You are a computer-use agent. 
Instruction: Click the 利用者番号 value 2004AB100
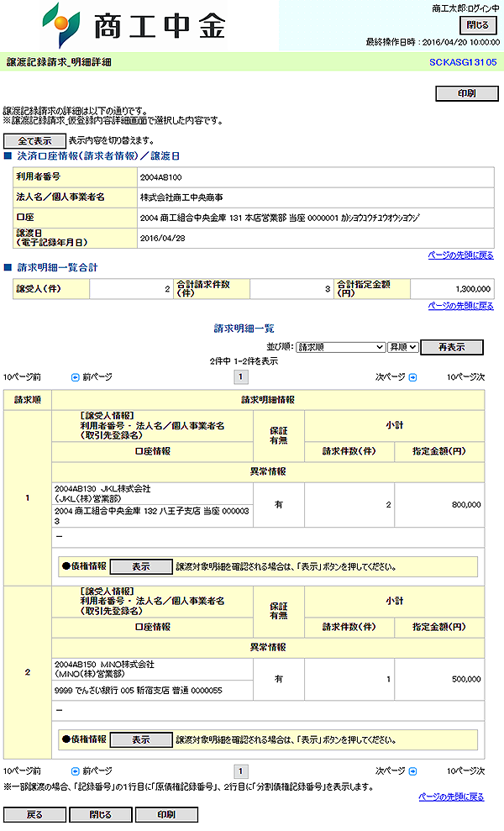tap(161, 177)
